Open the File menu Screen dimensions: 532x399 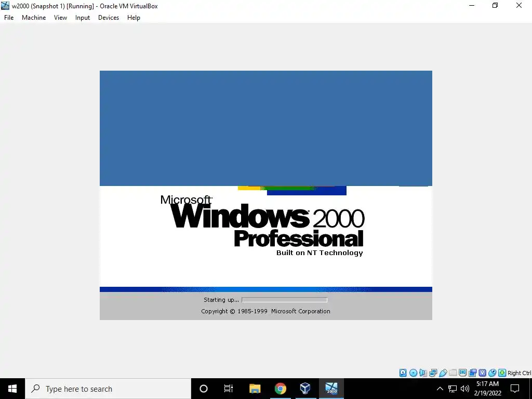[9, 18]
